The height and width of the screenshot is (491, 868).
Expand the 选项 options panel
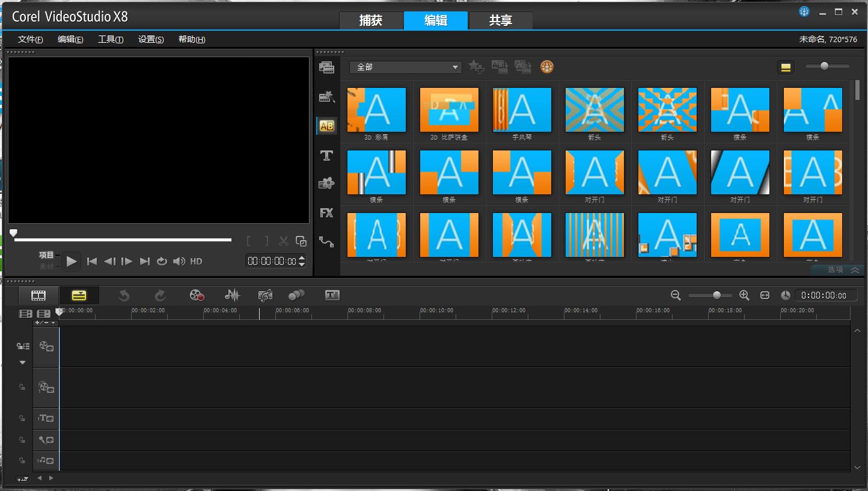point(837,270)
